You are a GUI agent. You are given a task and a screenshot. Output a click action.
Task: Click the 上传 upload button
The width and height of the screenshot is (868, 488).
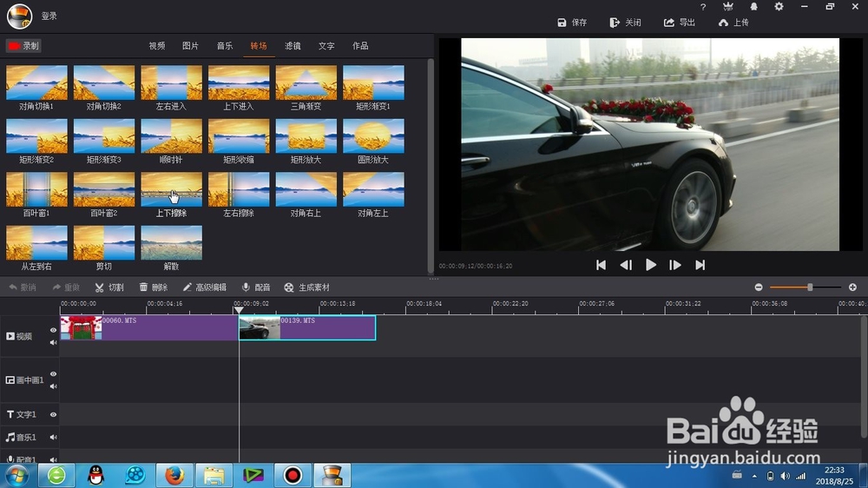[733, 23]
